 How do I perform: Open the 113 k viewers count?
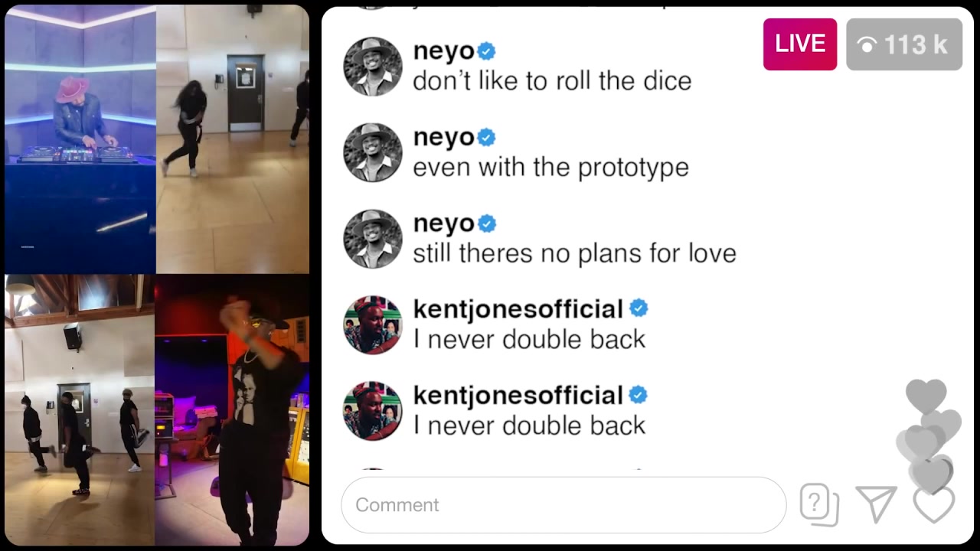click(904, 44)
